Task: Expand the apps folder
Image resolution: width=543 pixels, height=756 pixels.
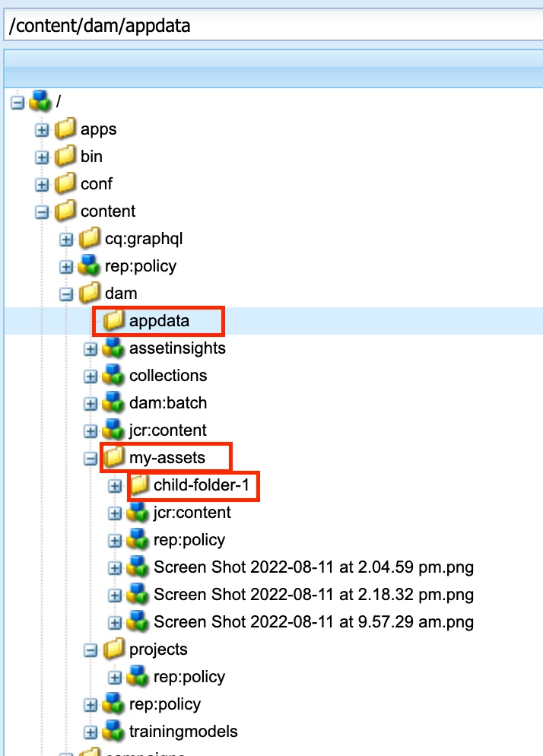Action: pyautogui.click(x=42, y=130)
